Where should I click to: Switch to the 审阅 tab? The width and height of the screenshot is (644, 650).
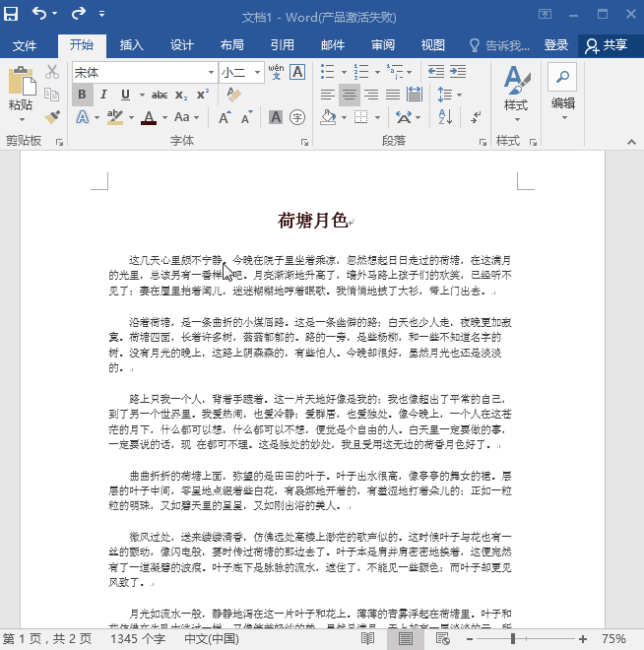click(x=383, y=44)
